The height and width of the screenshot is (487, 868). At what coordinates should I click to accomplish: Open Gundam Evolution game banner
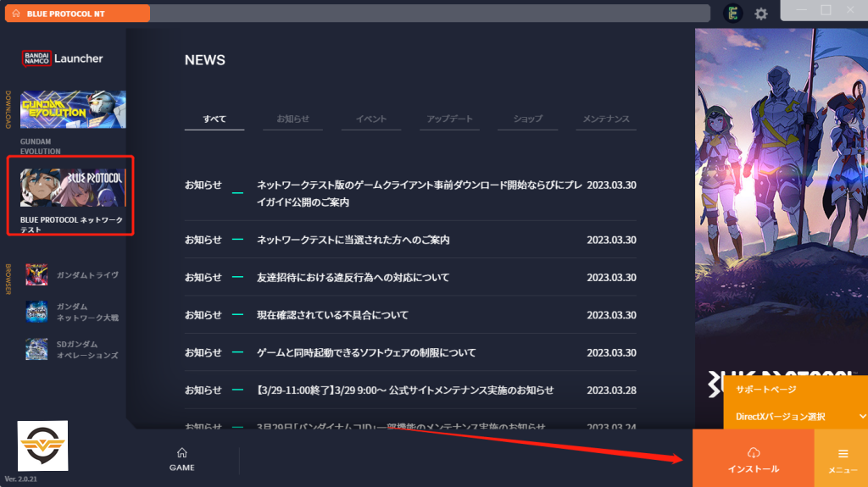click(73, 109)
